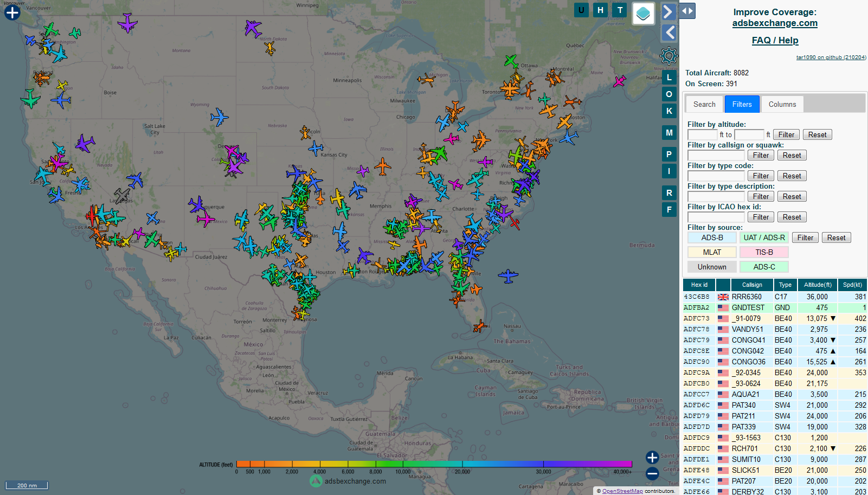Image resolution: width=868 pixels, height=495 pixels.
Task: Sort table by Callsign column
Action: (x=752, y=285)
